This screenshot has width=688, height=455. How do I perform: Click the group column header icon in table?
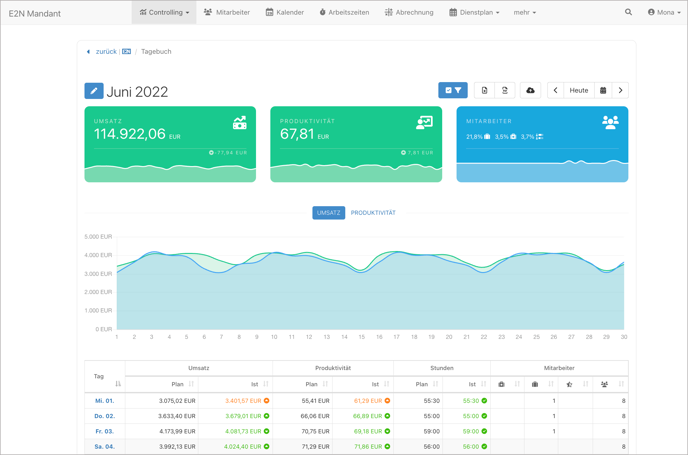pos(604,384)
